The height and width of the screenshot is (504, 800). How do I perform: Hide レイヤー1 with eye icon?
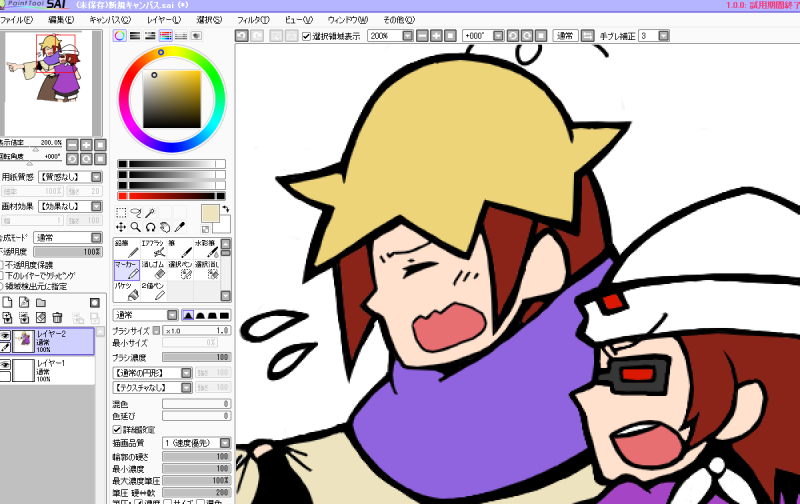5,365
